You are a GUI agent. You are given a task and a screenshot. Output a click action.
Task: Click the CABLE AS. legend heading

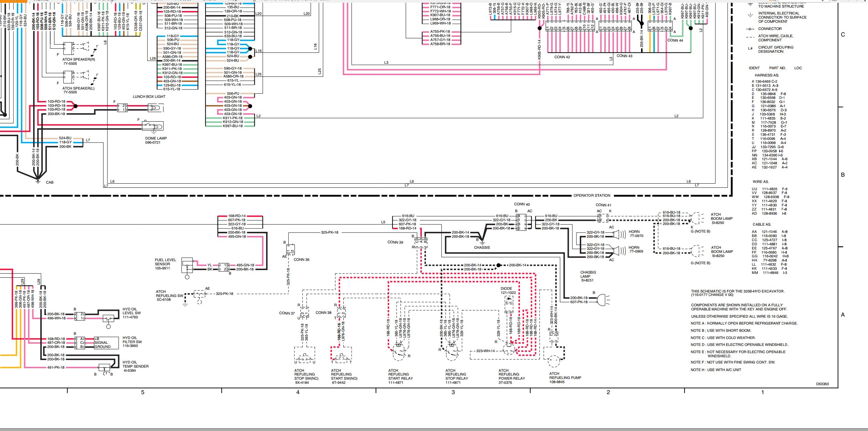click(x=762, y=224)
